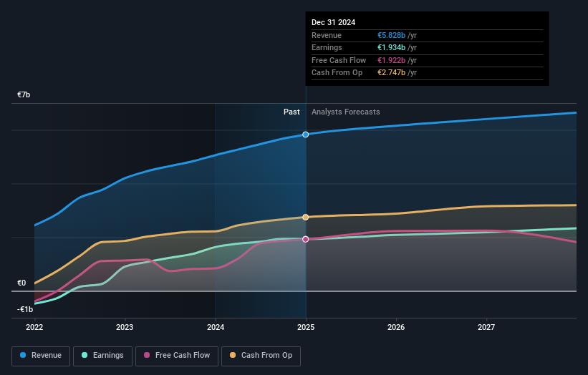The image size is (588, 375).
Task: Click the -€1b y-axis label
Action: coord(25,309)
